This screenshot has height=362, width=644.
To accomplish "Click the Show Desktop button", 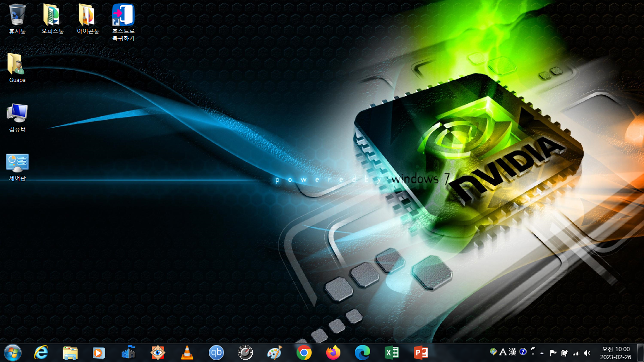I will click(x=640, y=353).
